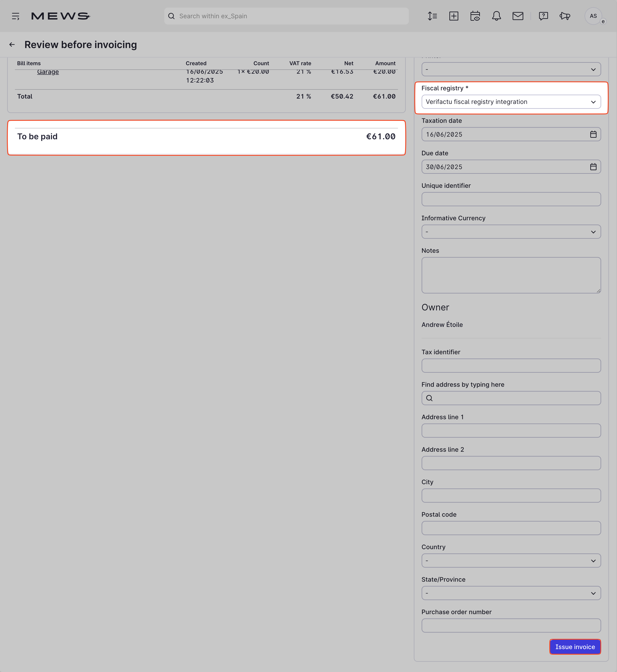This screenshot has height=672, width=617.
Task: Focus the Find address search field
Action: [x=511, y=398]
